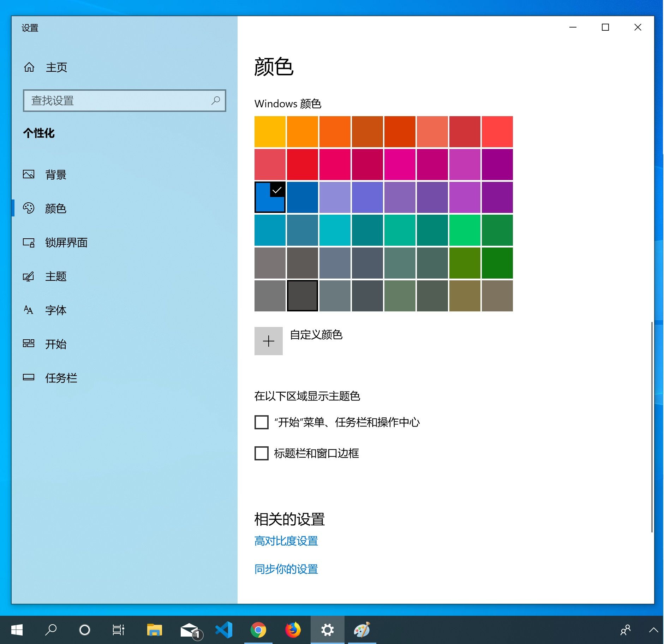Go to the 开始 (Start) settings icon

pos(29,344)
